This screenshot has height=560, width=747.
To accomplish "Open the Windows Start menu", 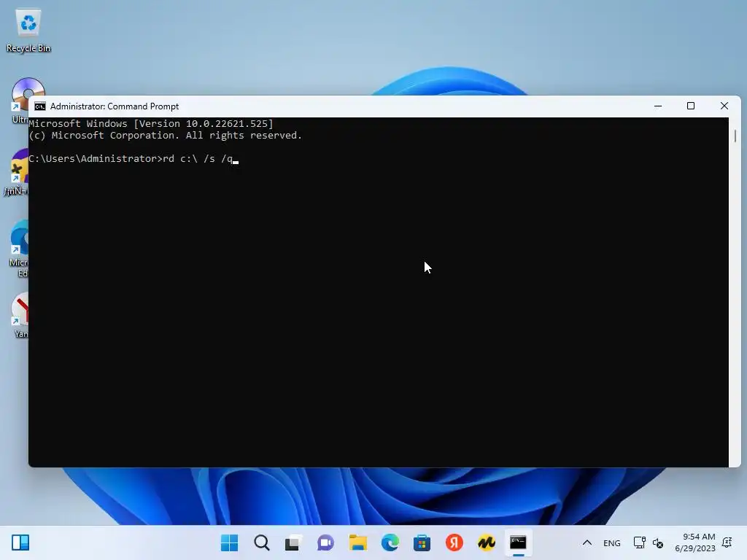I will point(229,542).
